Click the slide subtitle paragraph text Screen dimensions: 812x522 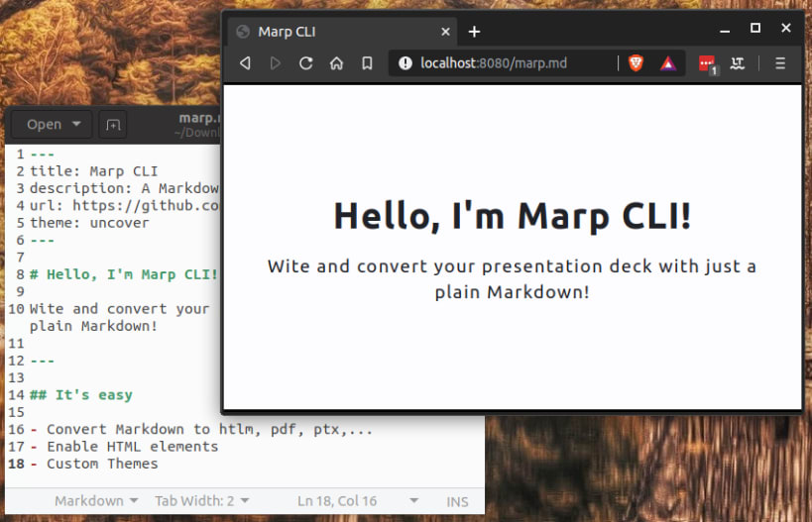coord(513,279)
